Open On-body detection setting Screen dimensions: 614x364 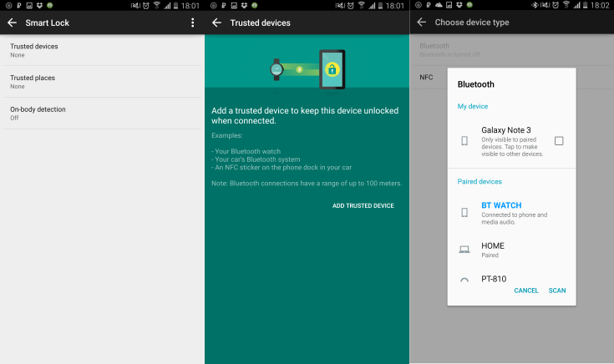click(x=102, y=113)
